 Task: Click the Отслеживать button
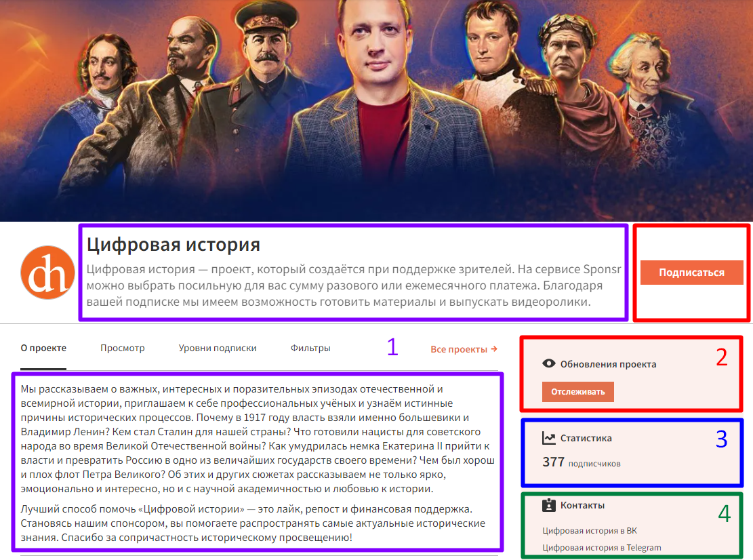[577, 392]
